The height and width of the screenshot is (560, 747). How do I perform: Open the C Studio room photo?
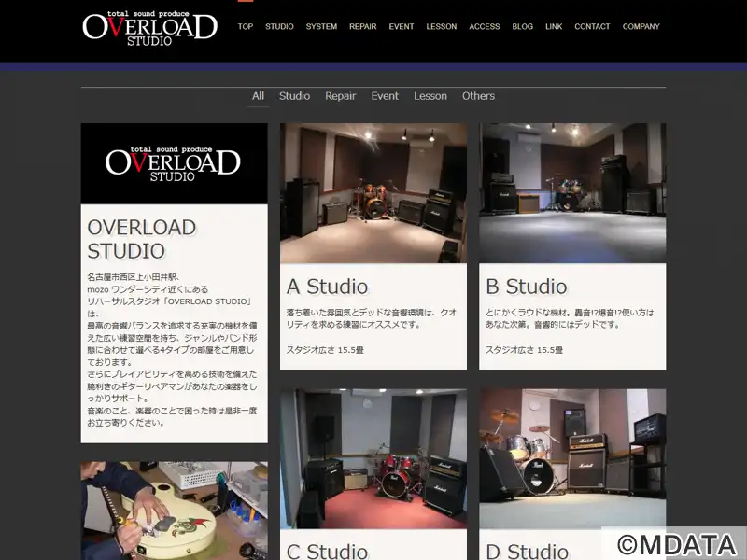pyautogui.click(x=373, y=459)
